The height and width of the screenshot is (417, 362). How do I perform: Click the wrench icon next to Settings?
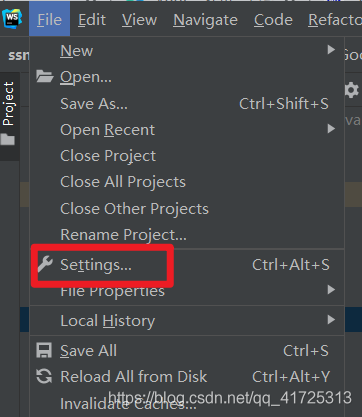coord(45,264)
